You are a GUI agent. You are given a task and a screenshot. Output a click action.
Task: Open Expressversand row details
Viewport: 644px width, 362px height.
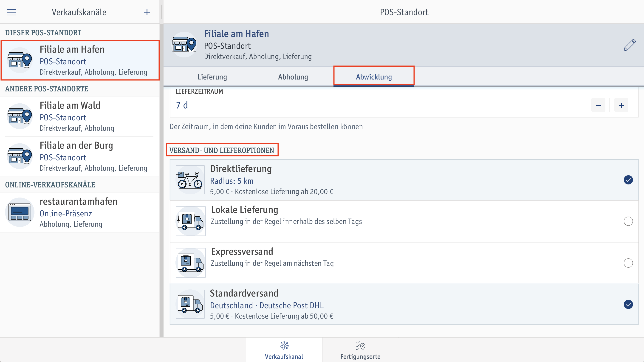pos(404,263)
